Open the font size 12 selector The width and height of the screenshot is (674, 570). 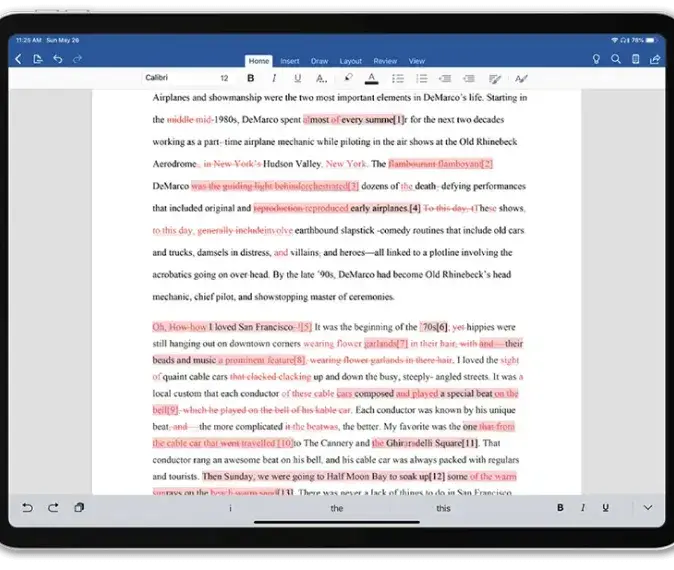click(x=224, y=78)
